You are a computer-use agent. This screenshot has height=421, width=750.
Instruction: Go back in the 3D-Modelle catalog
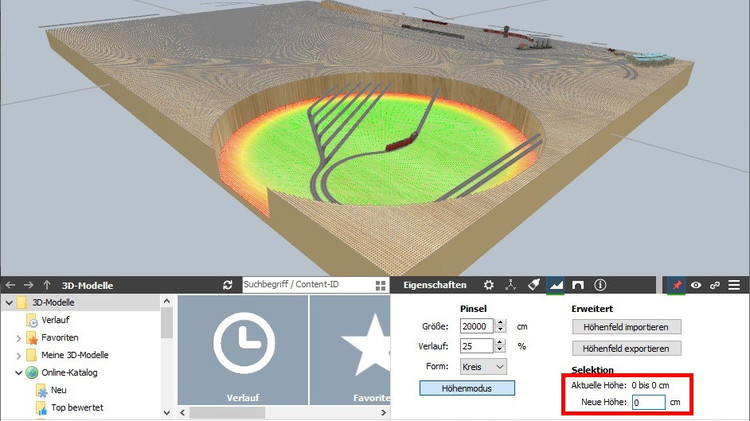click(10, 285)
